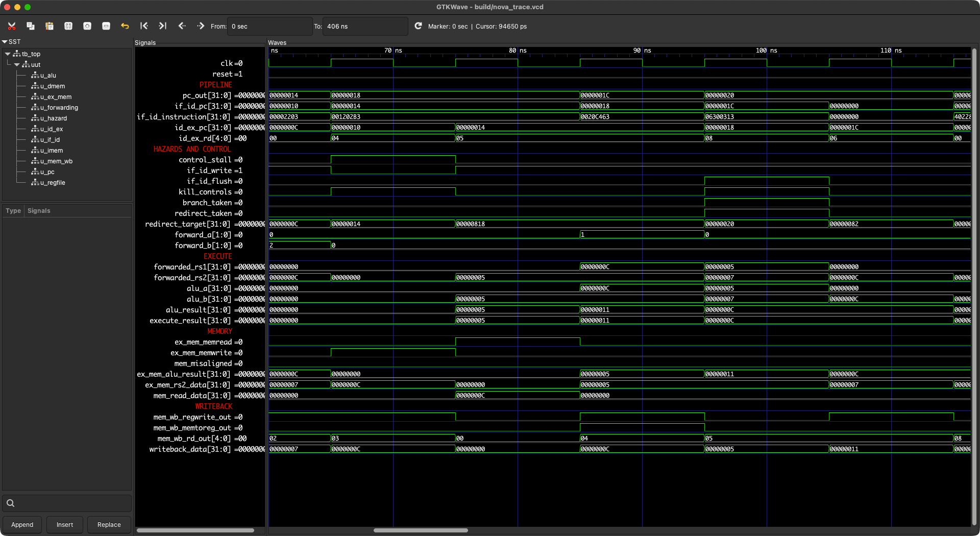Click the u_id_ex module icon
Image resolution: width=980 pixels, height=536 pixels.
click(x=35, y=129)
